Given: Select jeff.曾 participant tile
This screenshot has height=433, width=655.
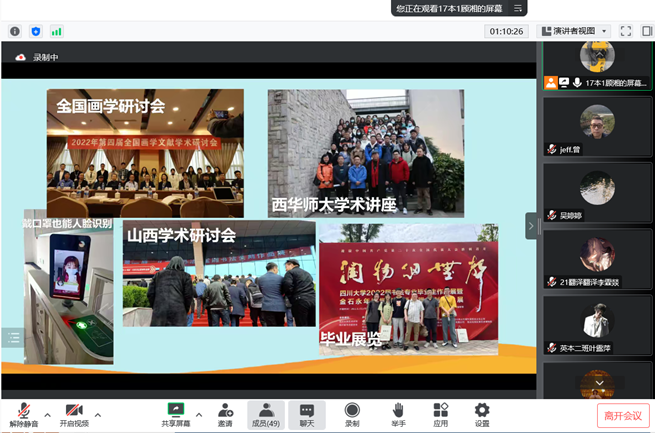Looking at the screenshot, I should click(x=597, y=127).
